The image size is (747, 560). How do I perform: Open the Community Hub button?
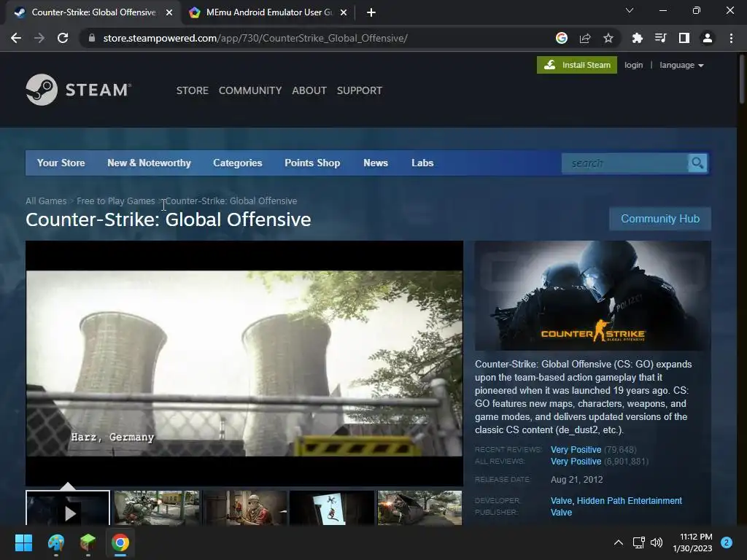[660, 219]
